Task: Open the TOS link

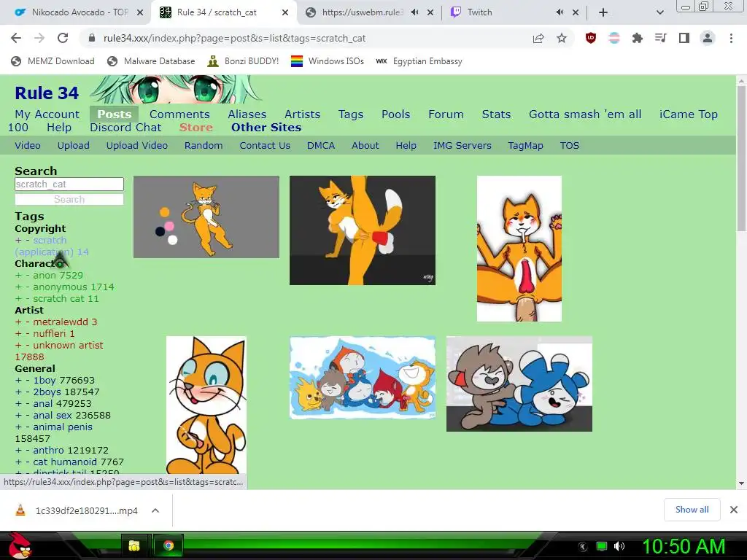Action: (x=570, y=146)
